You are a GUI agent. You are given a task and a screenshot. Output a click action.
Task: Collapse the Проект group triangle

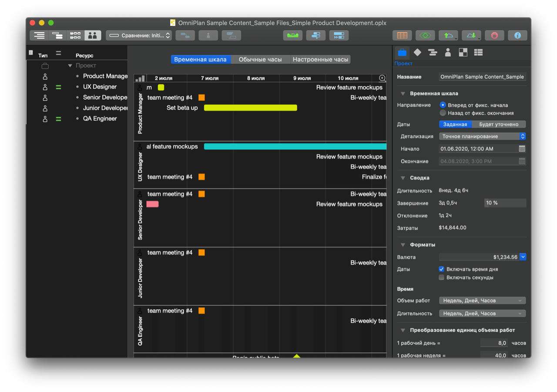(x=70, y=66)
